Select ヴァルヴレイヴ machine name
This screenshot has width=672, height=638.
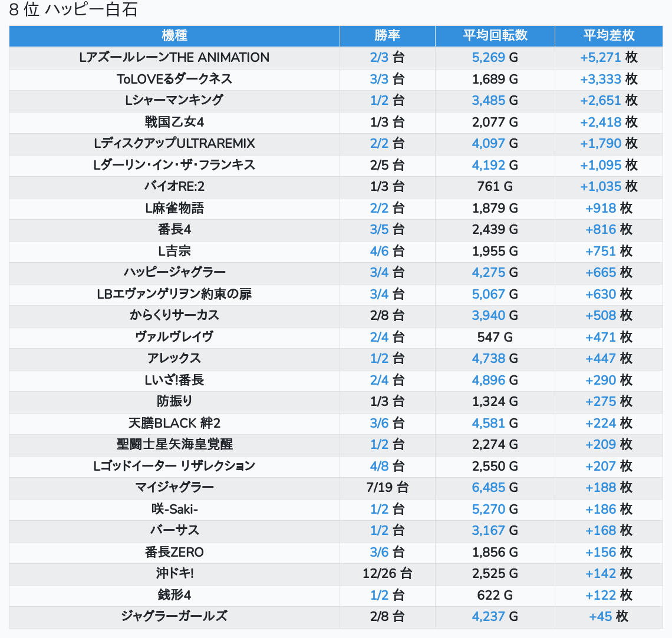(x=174, y=337)
